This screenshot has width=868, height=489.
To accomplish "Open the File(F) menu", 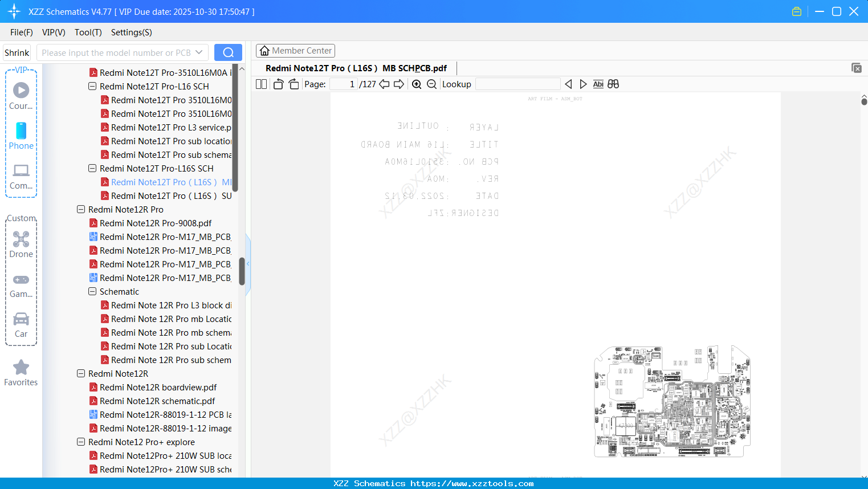I will point(22,32).
